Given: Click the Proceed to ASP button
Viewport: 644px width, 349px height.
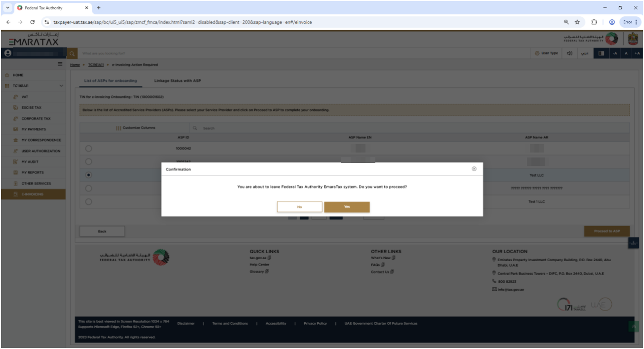Looking at the screenshot, I should pyautogui.click(x=607, y=231).
